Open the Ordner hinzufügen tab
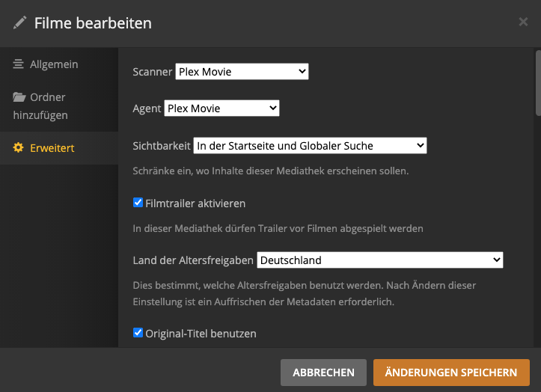The image size is (541, 392). coord(48,106)
